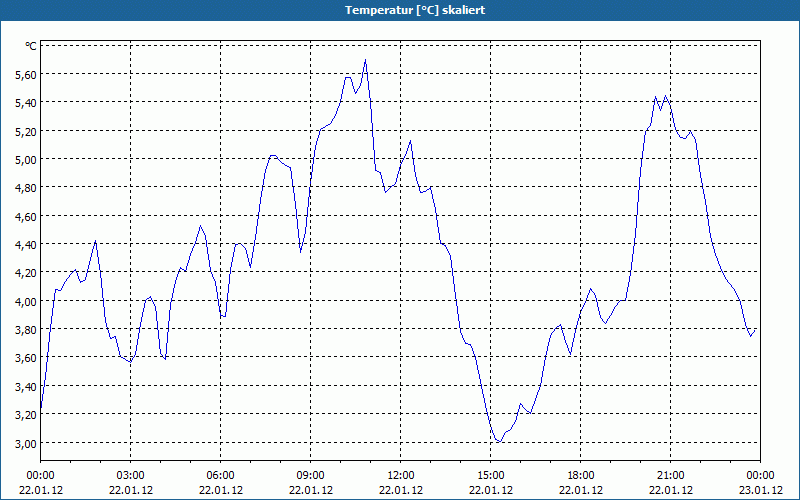Click the day's peak of the temperature curve just before 11:00
This screenshot has width=800, height=500.
click(365, 60)
